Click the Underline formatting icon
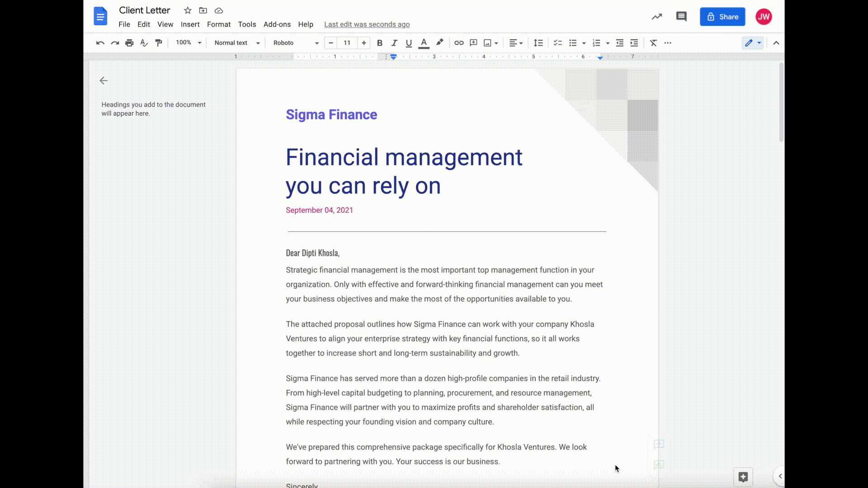The image size is (868, 488). [x=408, y=42]
